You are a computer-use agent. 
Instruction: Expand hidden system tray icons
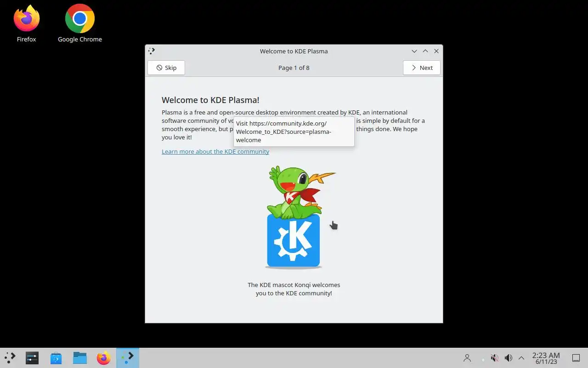pyautogui.click(x=521, y=358)
